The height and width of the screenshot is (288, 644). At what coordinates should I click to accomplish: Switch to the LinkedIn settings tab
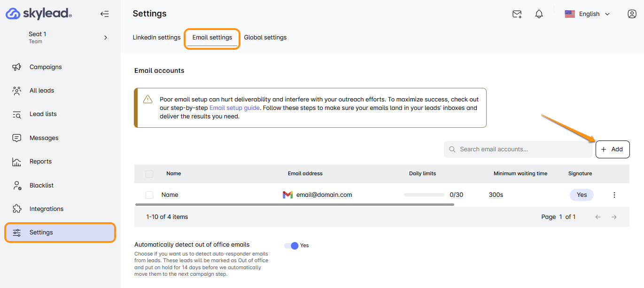[156, 38]
